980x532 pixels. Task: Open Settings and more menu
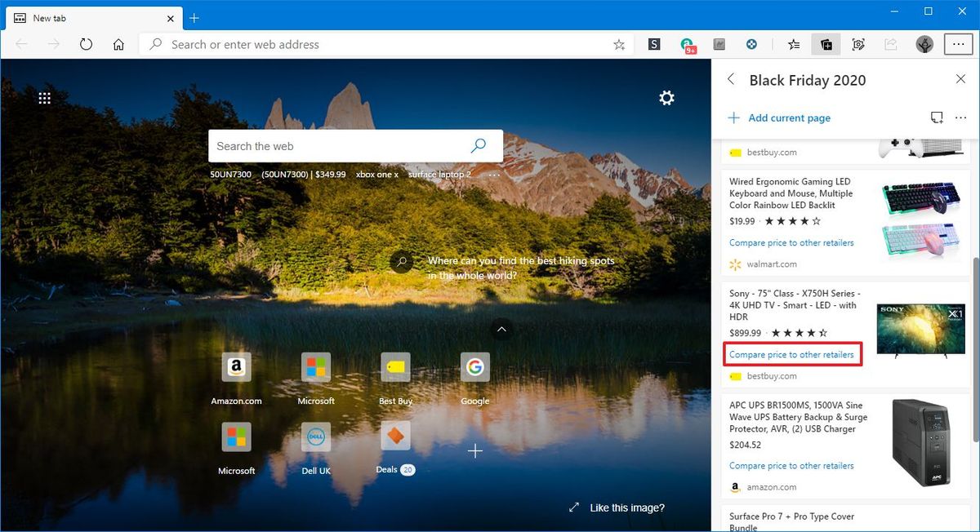coord(957,45)
